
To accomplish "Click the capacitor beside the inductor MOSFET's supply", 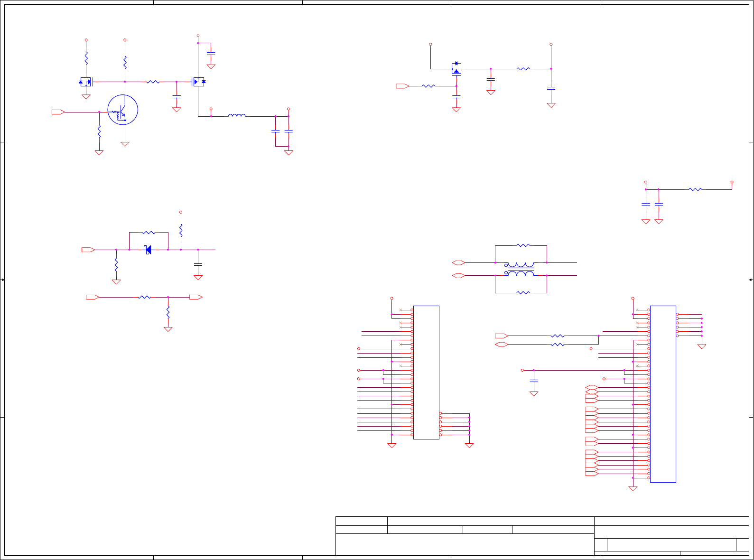I will [211, 53].
